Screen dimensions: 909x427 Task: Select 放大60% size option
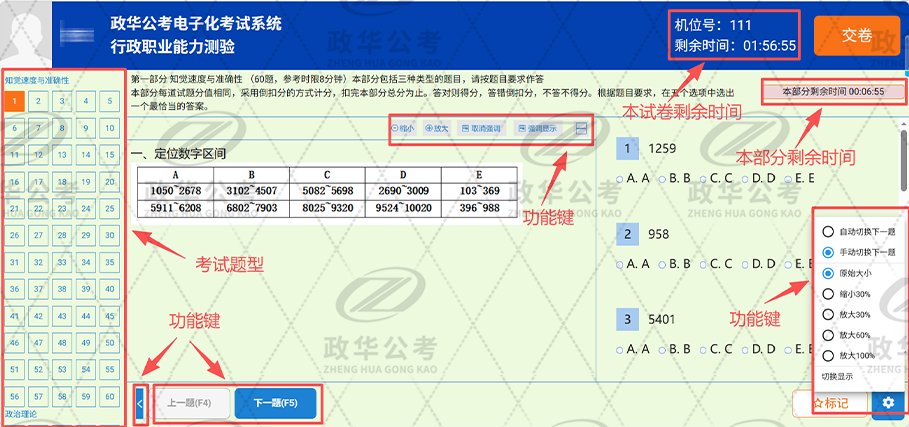[847, 335]
